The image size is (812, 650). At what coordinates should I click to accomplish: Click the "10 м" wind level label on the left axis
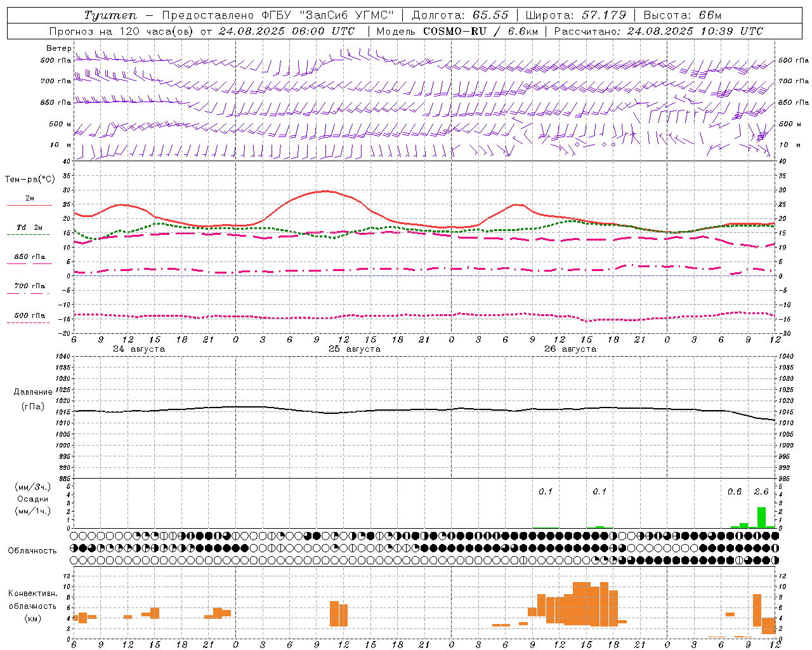point(61,145)
